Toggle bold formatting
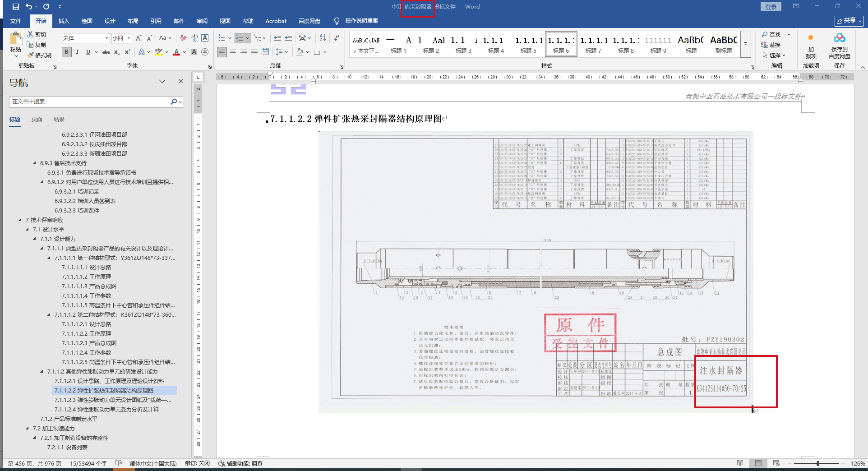 click(66, 52)
